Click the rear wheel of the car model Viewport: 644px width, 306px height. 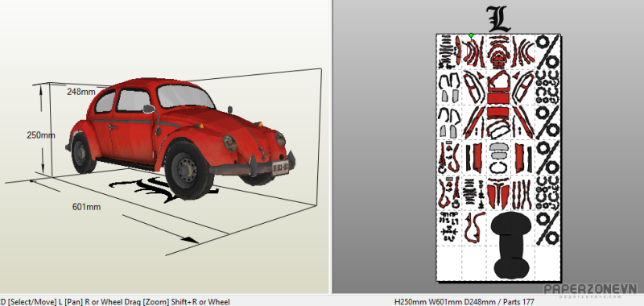click(82, 153)
